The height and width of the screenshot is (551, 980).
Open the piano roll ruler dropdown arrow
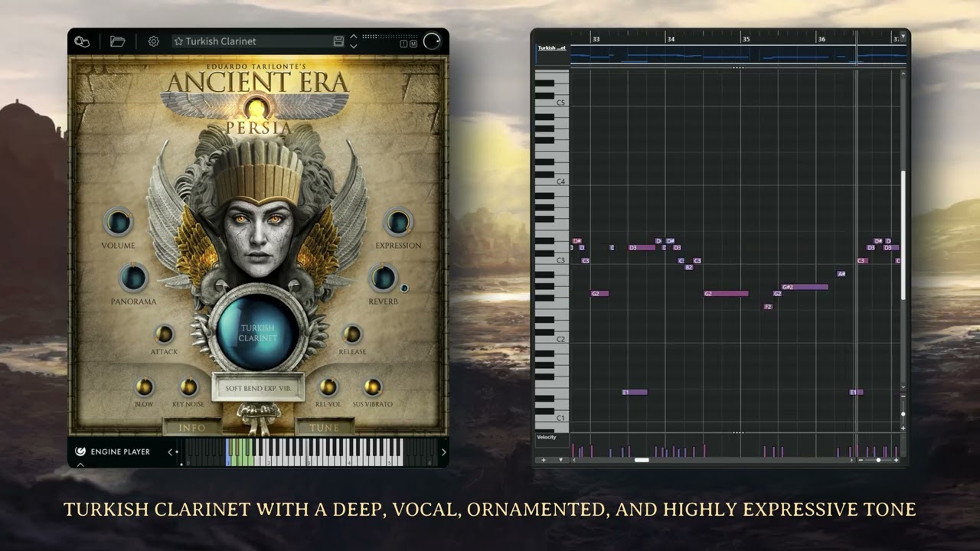(903, 36)
